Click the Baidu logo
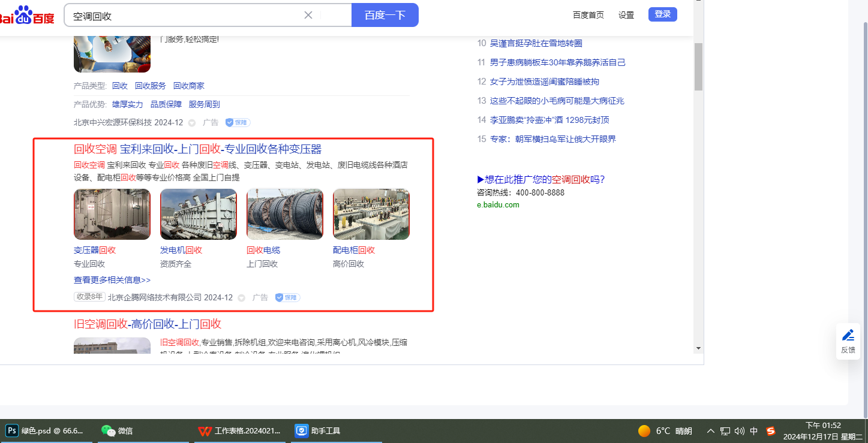Screen dimensions: 868x443 tap(27, 15)
